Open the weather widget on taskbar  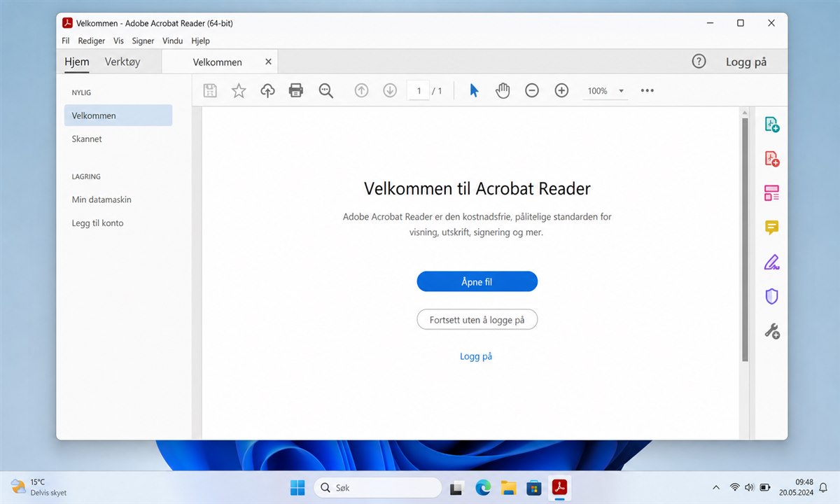pyautogui.click(x=39, y=487)
